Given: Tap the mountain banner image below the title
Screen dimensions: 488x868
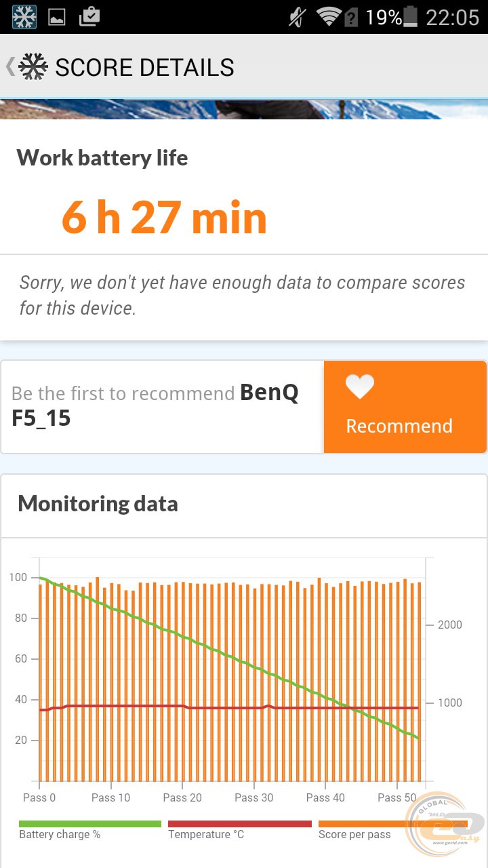Looking at the screenshot, I should (x=244, y=109).
